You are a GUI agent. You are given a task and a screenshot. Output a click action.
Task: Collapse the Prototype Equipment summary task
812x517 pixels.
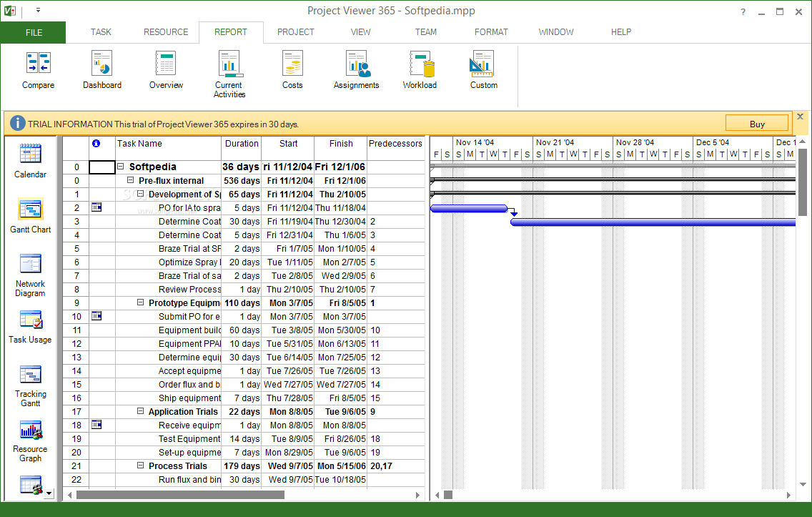point(140,302)
